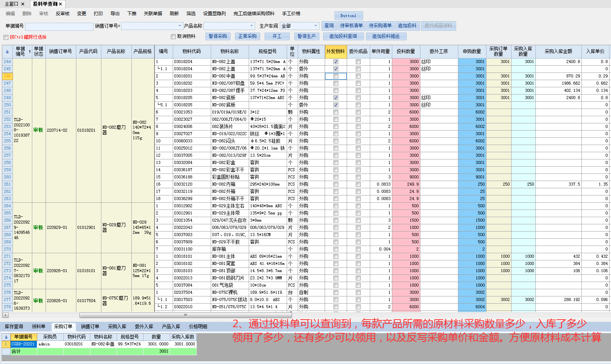Click the 暂停采购 button
The width and height of the screenshot is (611, 364).
click(x=218, y=36)
